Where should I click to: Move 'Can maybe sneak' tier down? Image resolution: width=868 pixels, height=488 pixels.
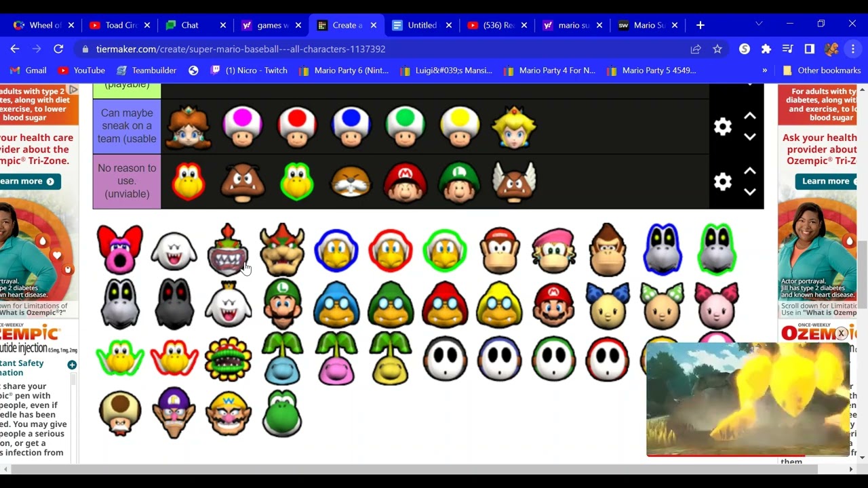coord(750,137)
